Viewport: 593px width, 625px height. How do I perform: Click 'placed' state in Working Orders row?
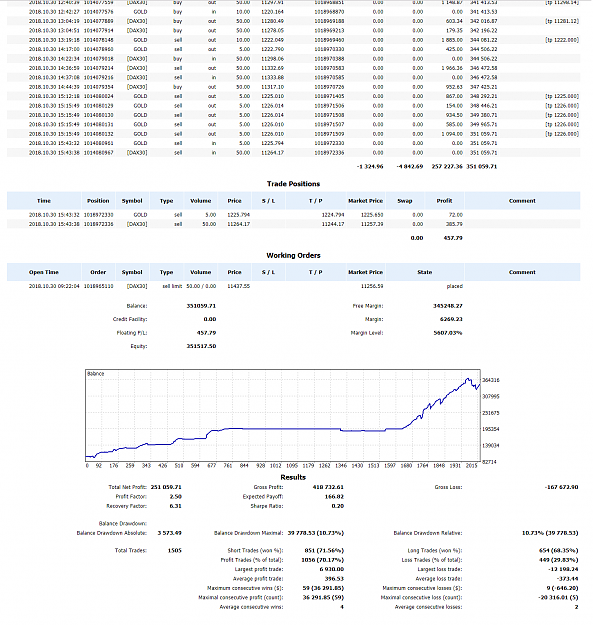(x=455, y=286)
